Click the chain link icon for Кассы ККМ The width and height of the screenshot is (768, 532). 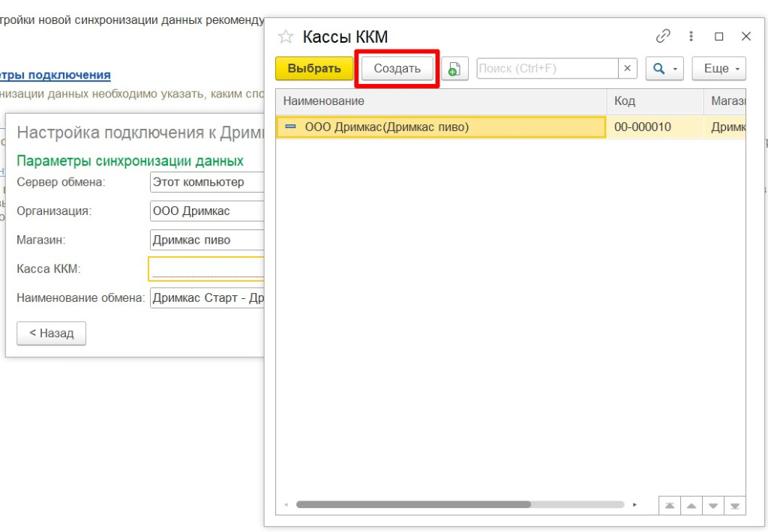coord(663,35)
